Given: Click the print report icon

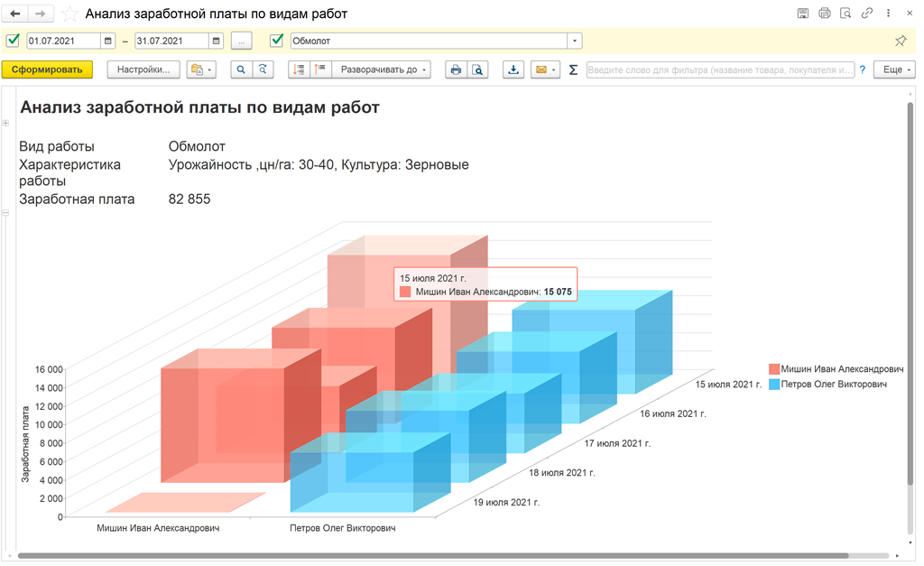Looking at the screenshot, I should (456, 70).
